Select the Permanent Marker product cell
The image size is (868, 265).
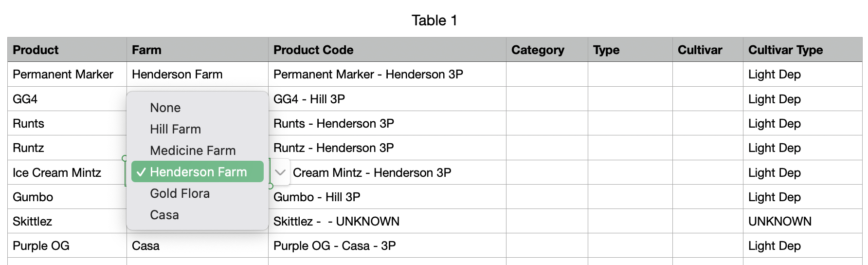point(67,74)
